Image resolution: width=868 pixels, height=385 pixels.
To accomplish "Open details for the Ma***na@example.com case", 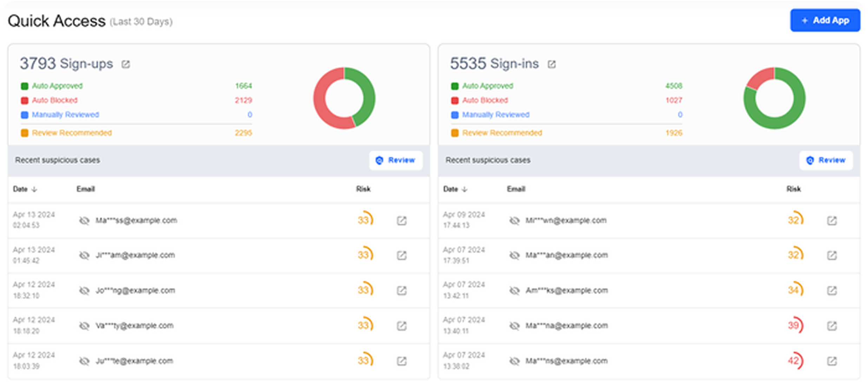I will tap(832, 326).
